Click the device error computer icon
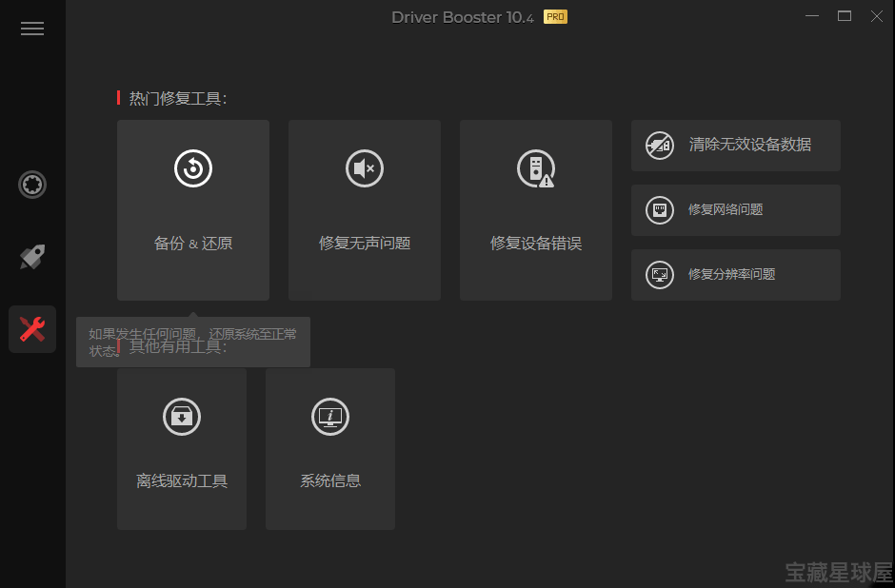This screenshot has height=588, width=895. (535, 168)
